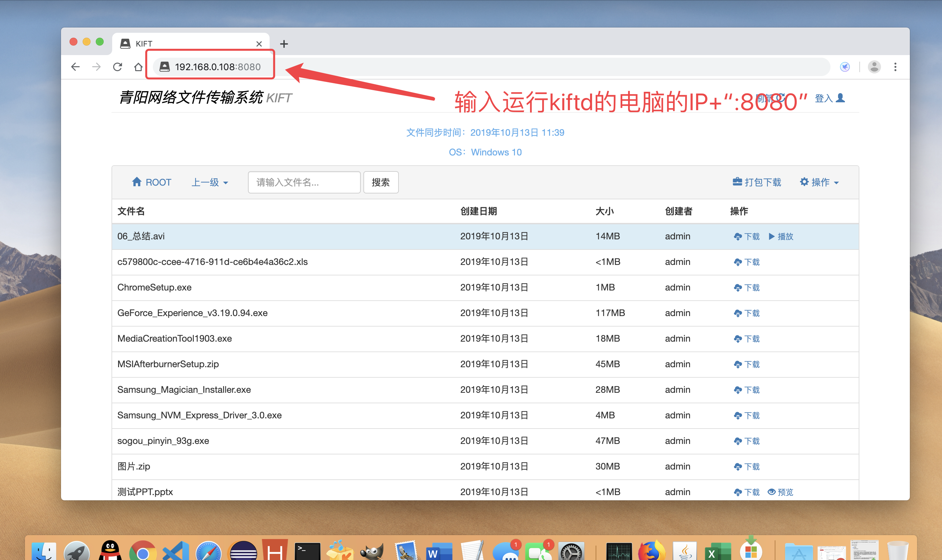Click the back arrow in the browser toolbar
Image resolution: width=942 pixels, height=560 pixels.
(x=75, y=67)
